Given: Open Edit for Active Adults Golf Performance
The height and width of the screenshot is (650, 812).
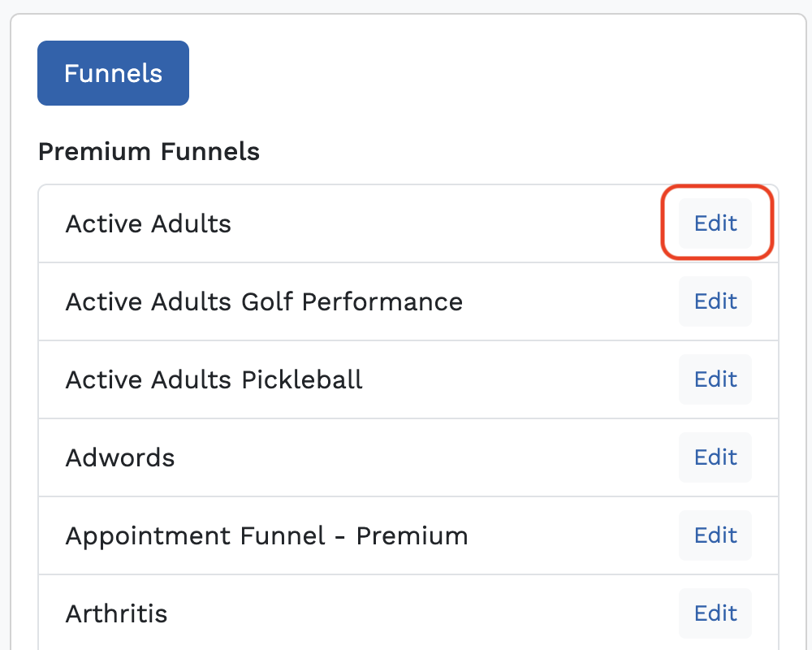Looking at the screenshot, I should [x=715, y=301].
